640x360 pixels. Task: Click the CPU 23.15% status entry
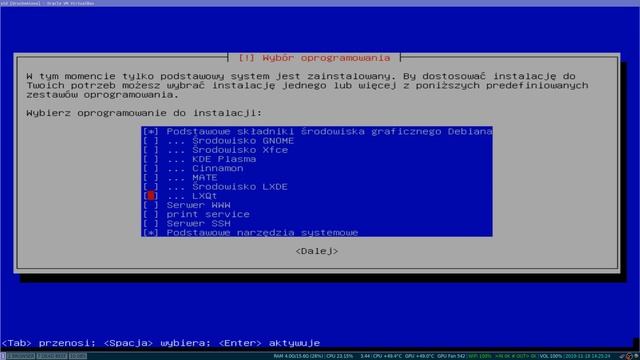(340, 356)
